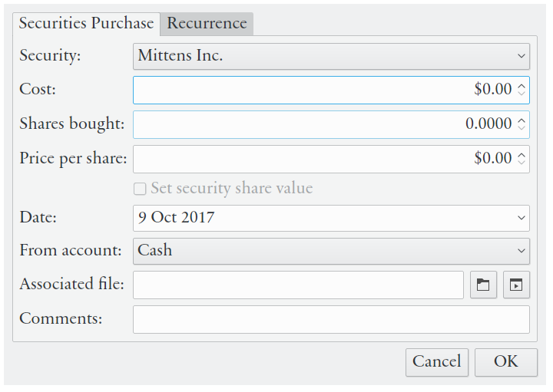Increase the Cost value with up arrow

tap(522, 85)
